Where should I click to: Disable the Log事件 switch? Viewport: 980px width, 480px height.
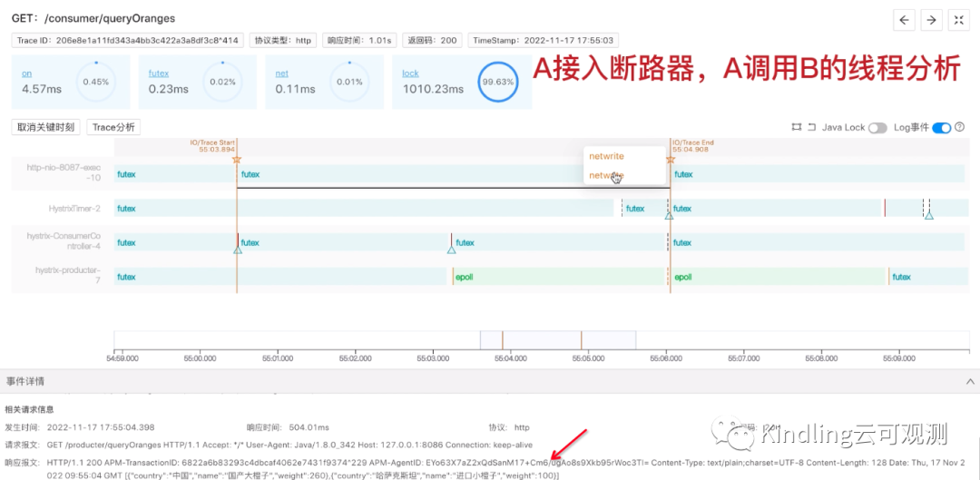point(941,128)
